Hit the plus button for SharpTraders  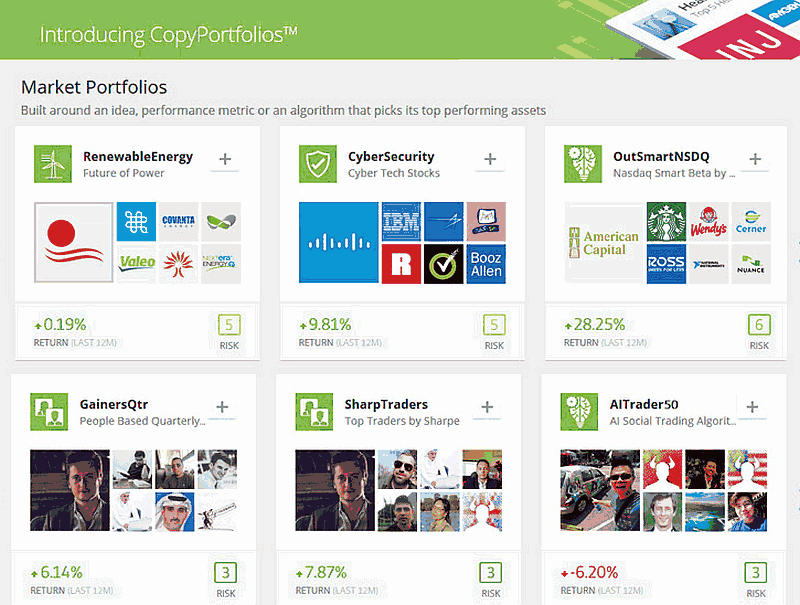487,407
